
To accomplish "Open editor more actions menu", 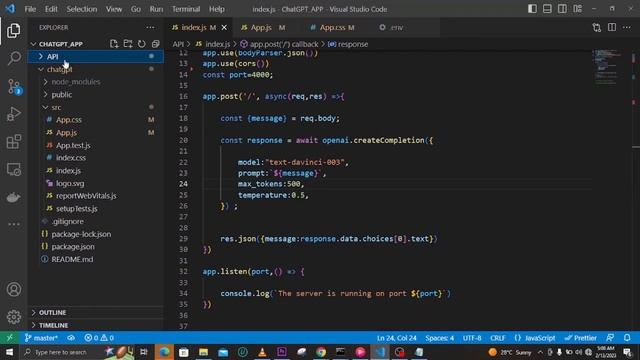I will pos(627,27).
